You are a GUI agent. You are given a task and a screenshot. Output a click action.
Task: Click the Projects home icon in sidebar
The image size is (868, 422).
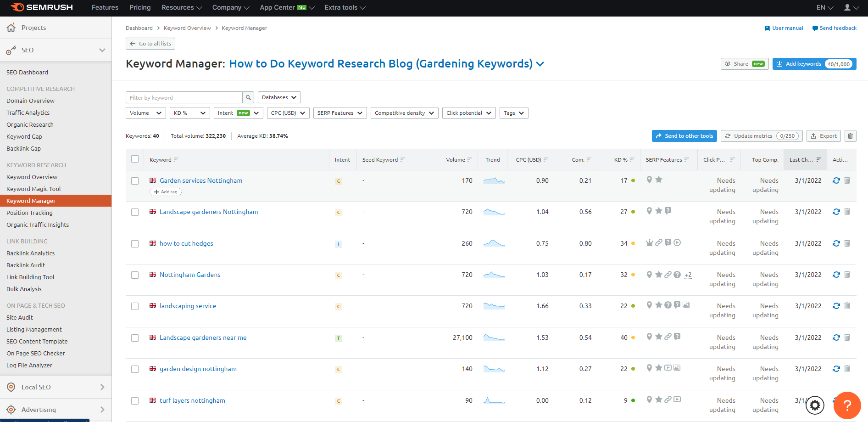point(11,28)
